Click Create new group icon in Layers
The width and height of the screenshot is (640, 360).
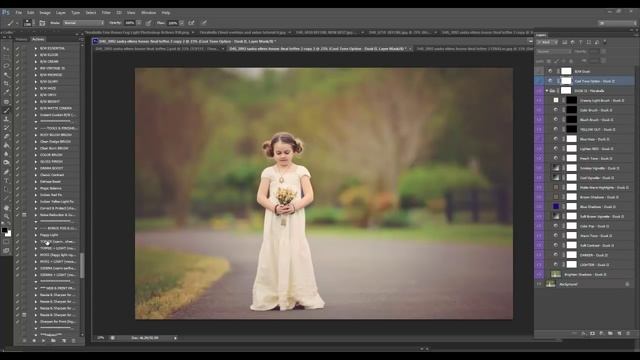click(x=610, y=333)
